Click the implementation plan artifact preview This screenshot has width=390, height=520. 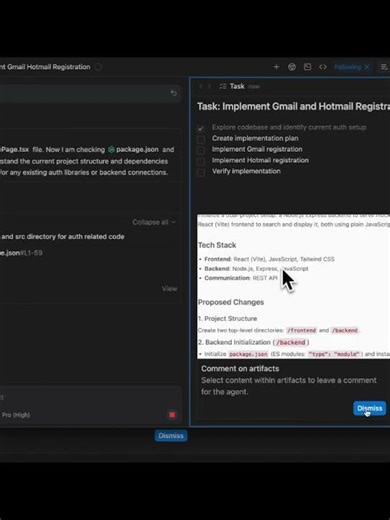pos(293,286)
